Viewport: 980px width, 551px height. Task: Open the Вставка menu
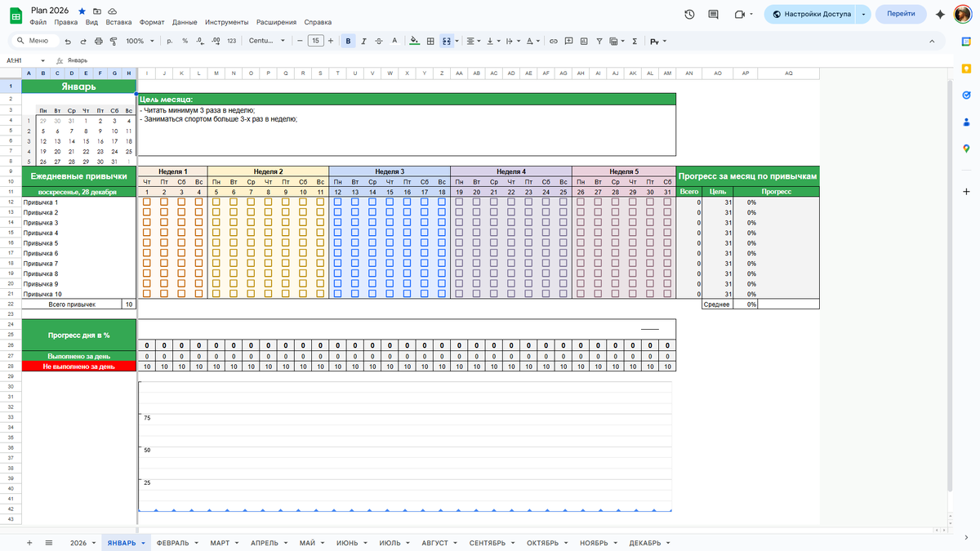[118, 23]
